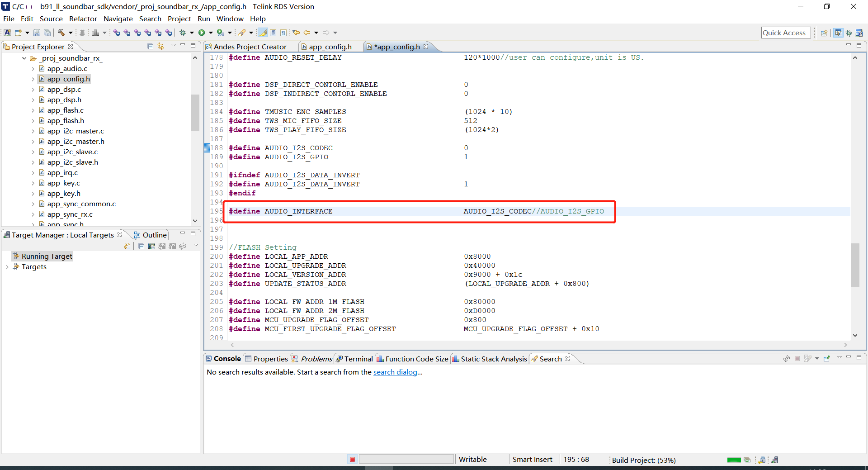Open the Navigate menu
Image resolution: width=868 pixels, height=470 pixels.
pos(118,19)
